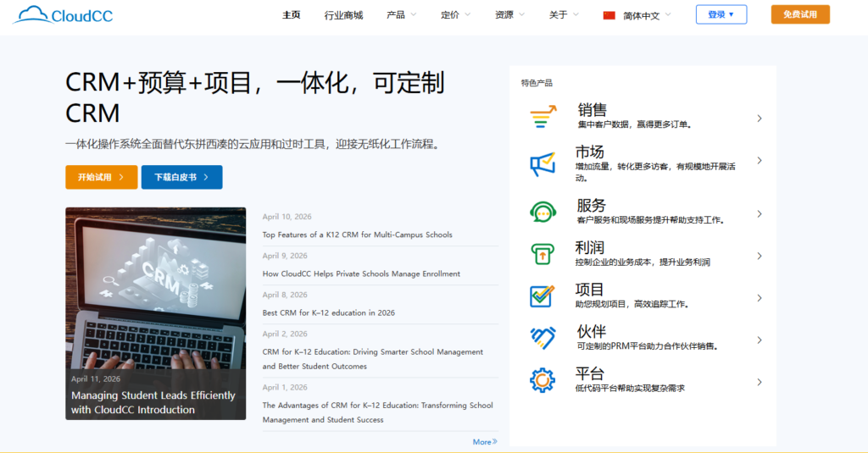Open the 平台 gear icon
This screenshot has width=868, height=453.
coord(542,380)
